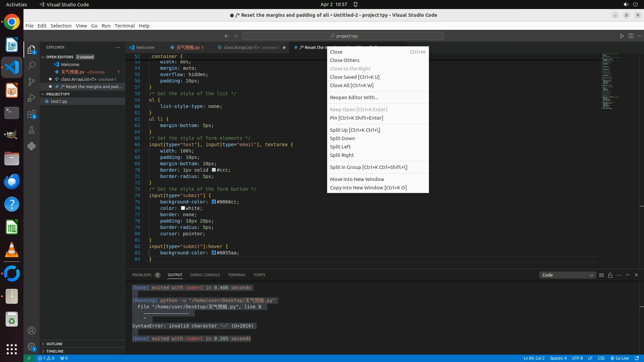Image resolution: width=644 pixels, height=362 pixels.
Task: Select Close Others in context menu
Action: pos(344,60)
